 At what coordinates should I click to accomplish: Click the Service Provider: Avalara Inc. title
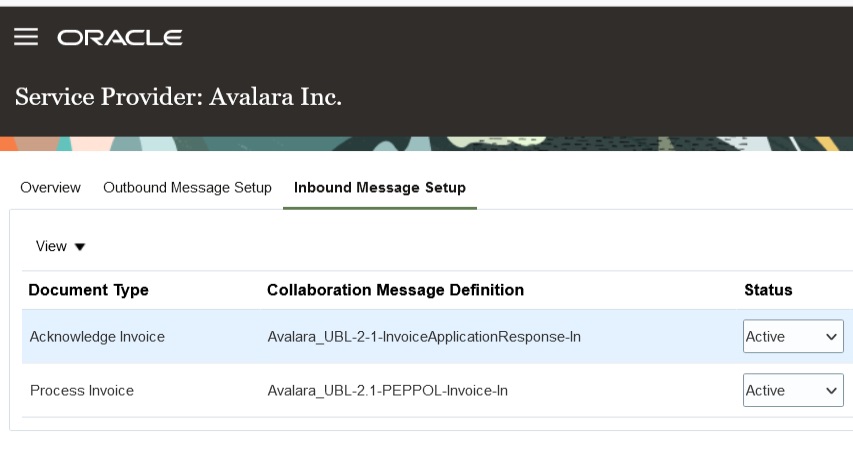(178, 98)
